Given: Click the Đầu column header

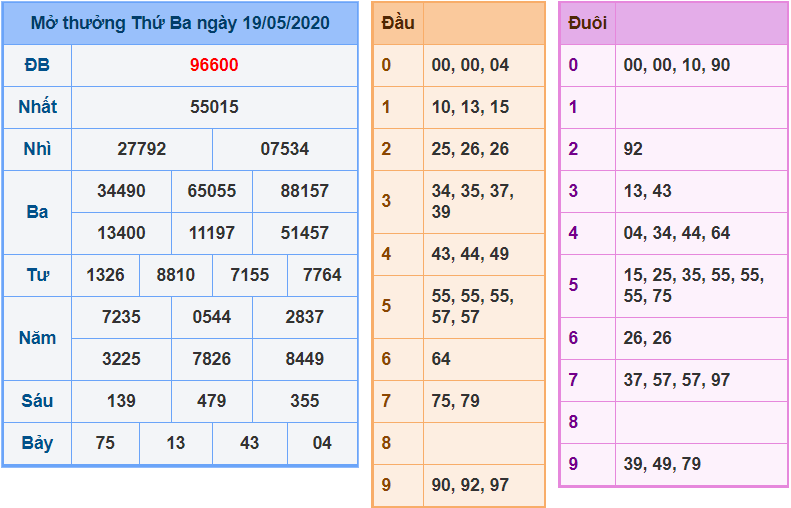Looking at the screenshot, I should [398, 23].
